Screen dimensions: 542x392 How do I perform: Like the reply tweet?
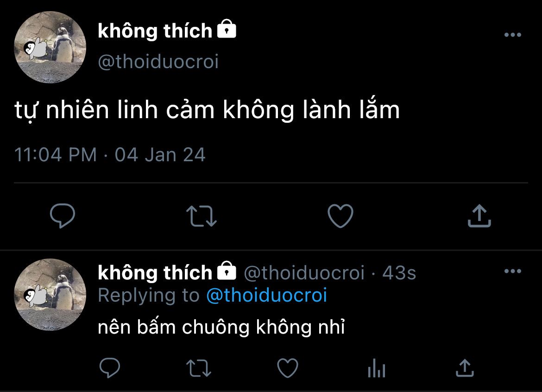[x=288, y=368]
